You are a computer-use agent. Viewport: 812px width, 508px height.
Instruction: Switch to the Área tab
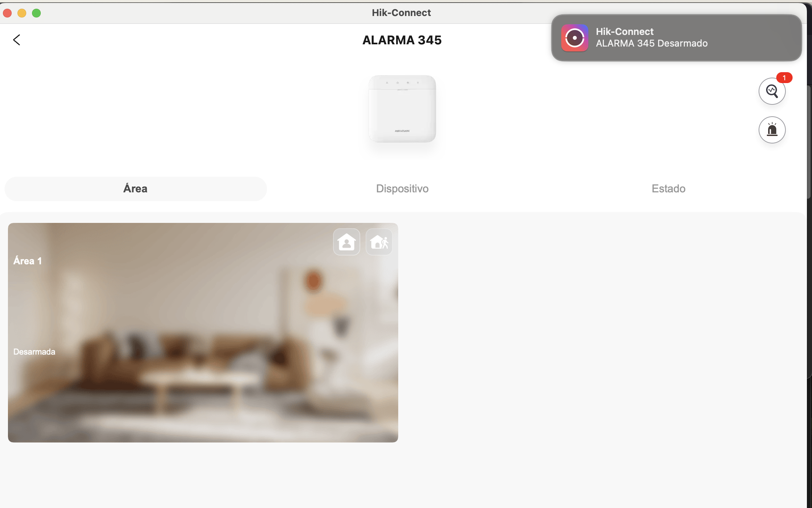point(135,189)
